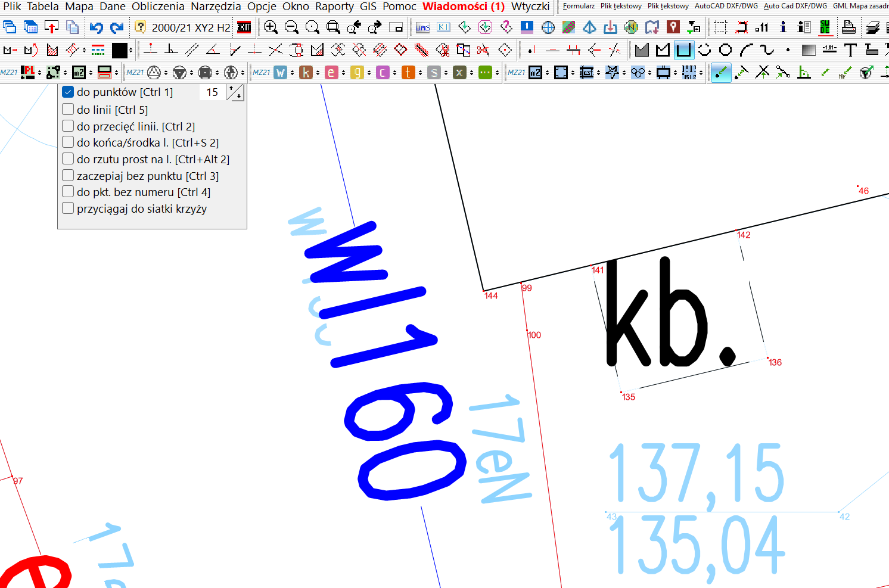Click the blue 'w' layer icon

coord(280,73)
